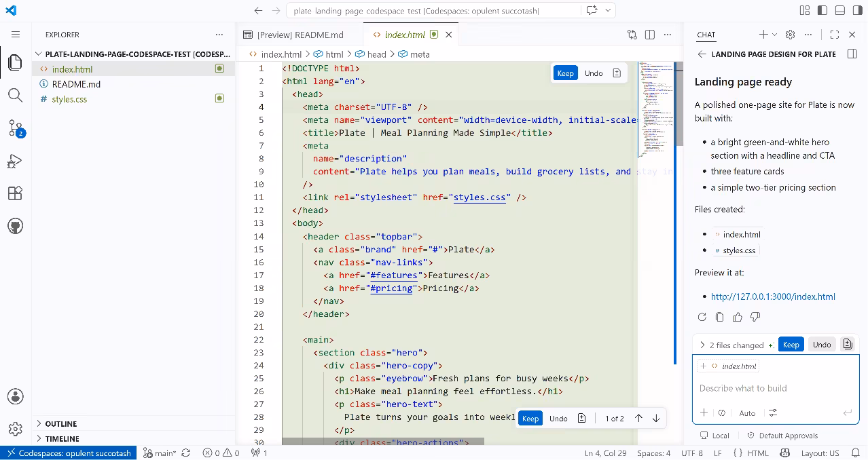This screenshot has width=868, height=460.
Task: Split the editor to the right
Action: [x=650, y=35]
